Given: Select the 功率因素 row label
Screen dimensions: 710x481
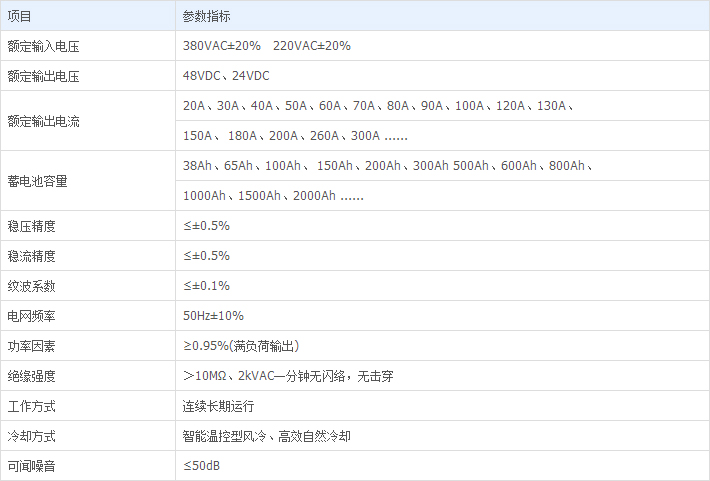Looking at the screenshot, I should [x=31, y=346].
